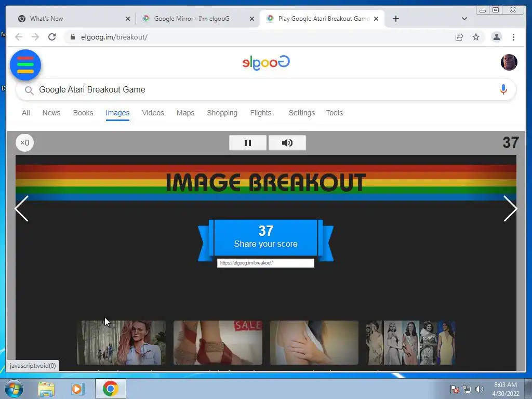Click the score 37 in top right

click(x=511, y=143)
